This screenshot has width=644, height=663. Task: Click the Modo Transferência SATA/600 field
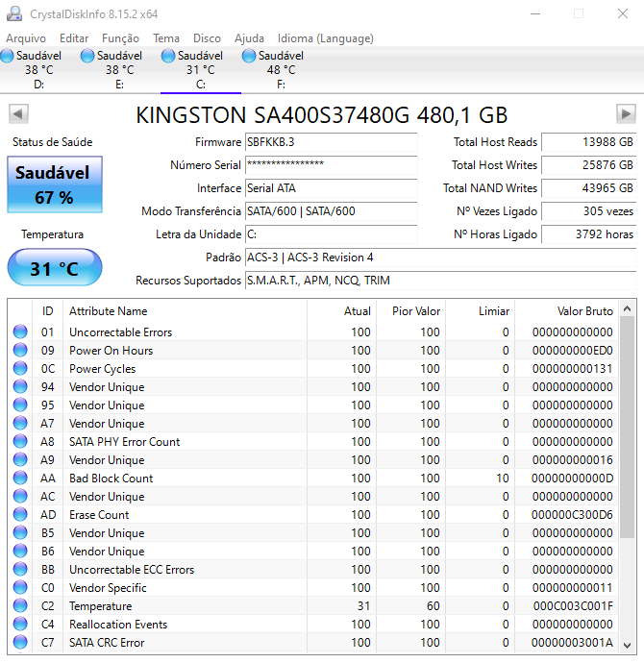coord(331,211)
